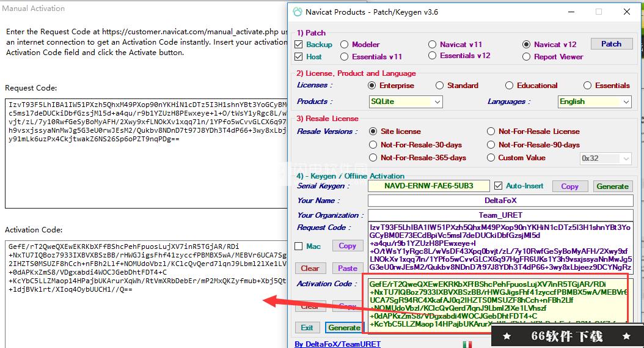Click the Patch button

(x=612, y=44)
